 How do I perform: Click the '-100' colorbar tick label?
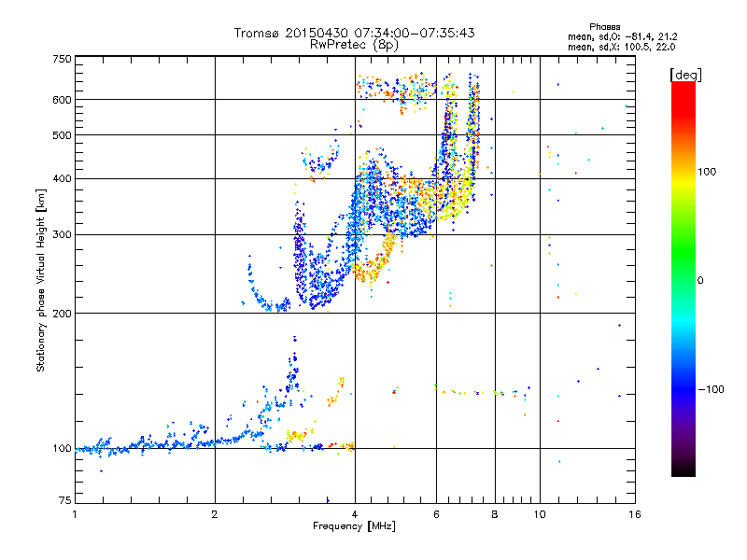pyautogui.click(x=712, y=389)
